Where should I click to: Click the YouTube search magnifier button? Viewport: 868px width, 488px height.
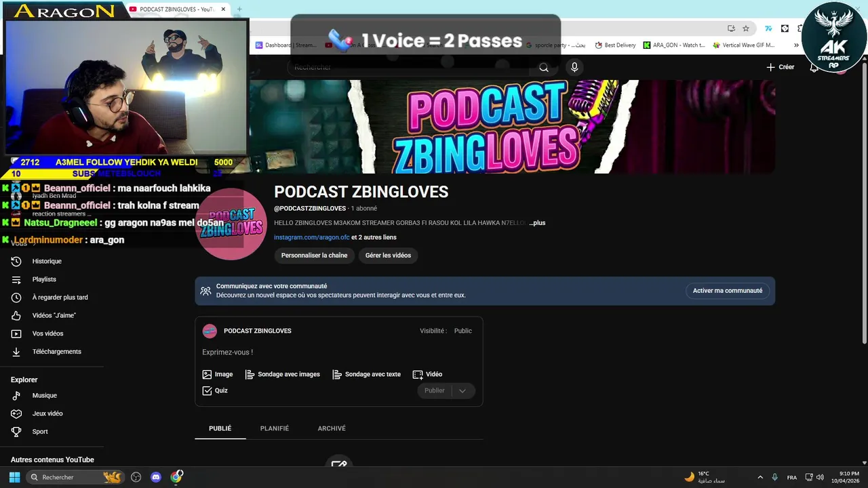(543, 68)
